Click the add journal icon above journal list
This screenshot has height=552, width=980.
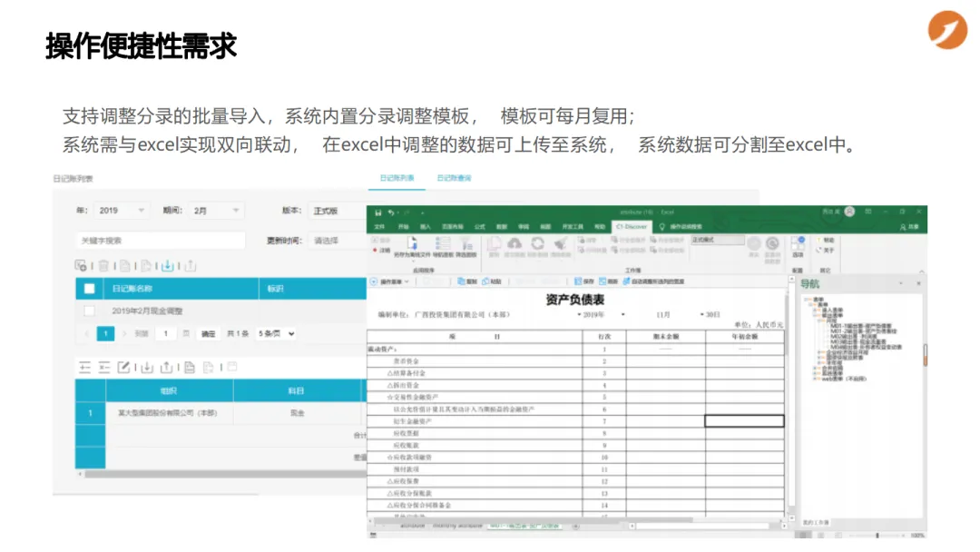tap(81, 266)
